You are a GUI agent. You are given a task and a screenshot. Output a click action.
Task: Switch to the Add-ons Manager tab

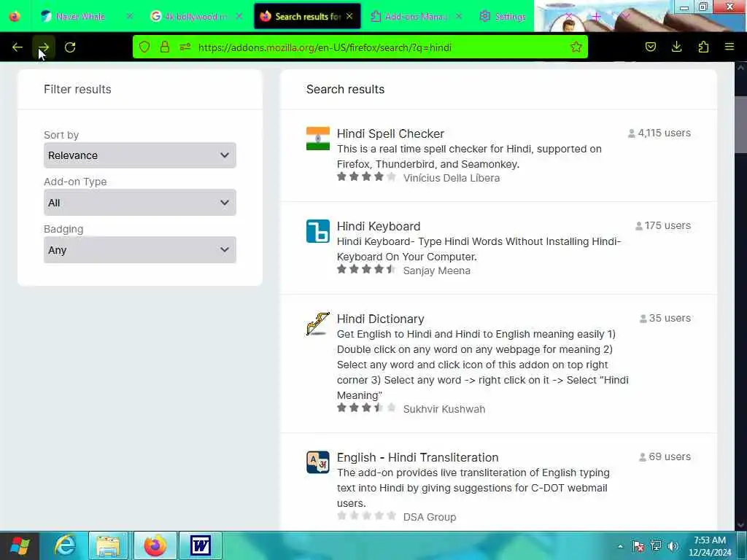416,16
